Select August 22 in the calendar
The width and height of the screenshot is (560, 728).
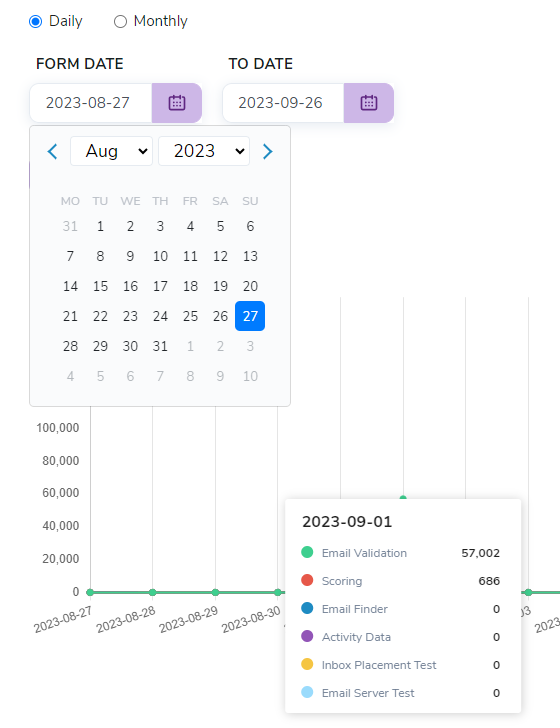[x=100, y=316]
